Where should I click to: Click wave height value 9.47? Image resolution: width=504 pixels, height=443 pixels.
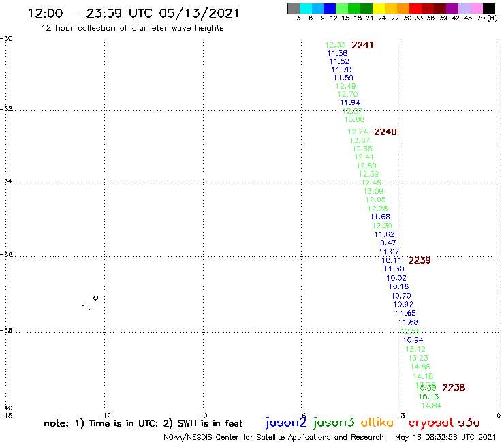pos(388,243)
